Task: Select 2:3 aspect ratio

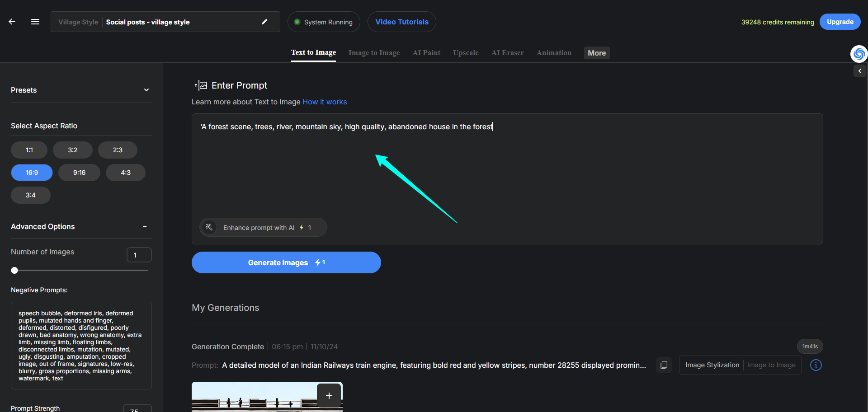Action: point(118,150)
